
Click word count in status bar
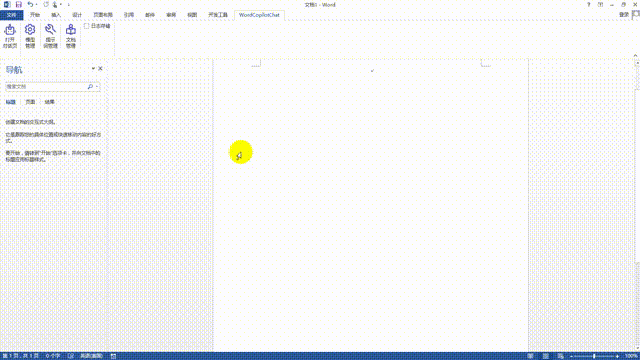click(53, 356)
